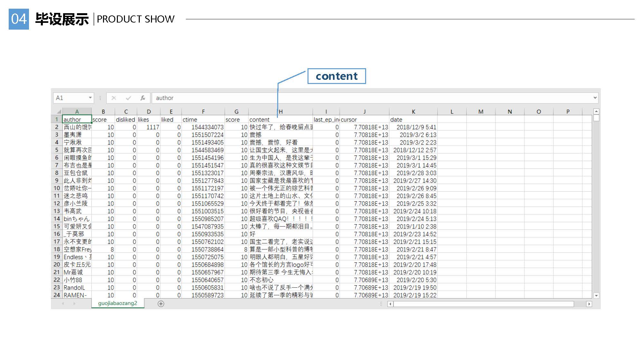
Task: Add a new sheet with plus icon
Action: pyautogui.click(x=161, y=304)
